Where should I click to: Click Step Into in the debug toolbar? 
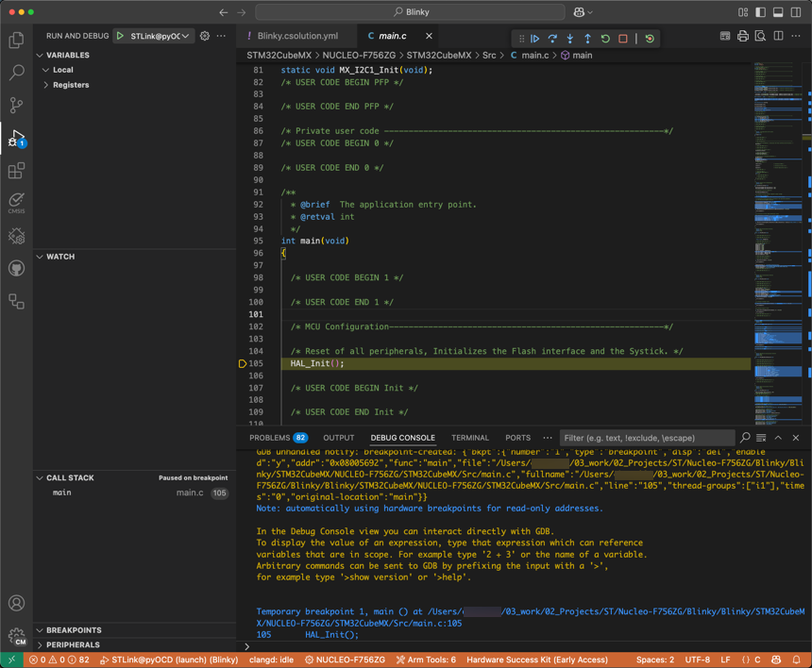[x=570, y=39]
